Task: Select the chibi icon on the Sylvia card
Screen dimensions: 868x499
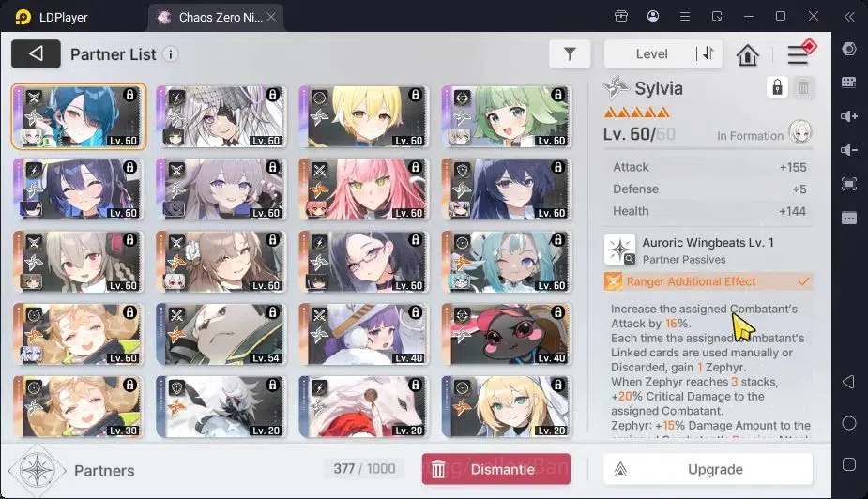Action: (x=31, y=136)
